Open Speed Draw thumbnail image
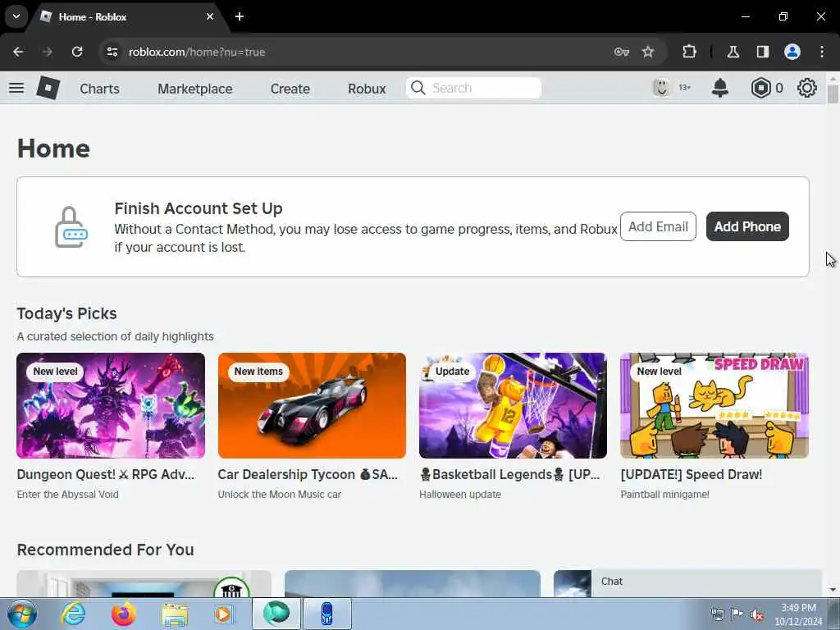840x630 pixels. point(714,405)
